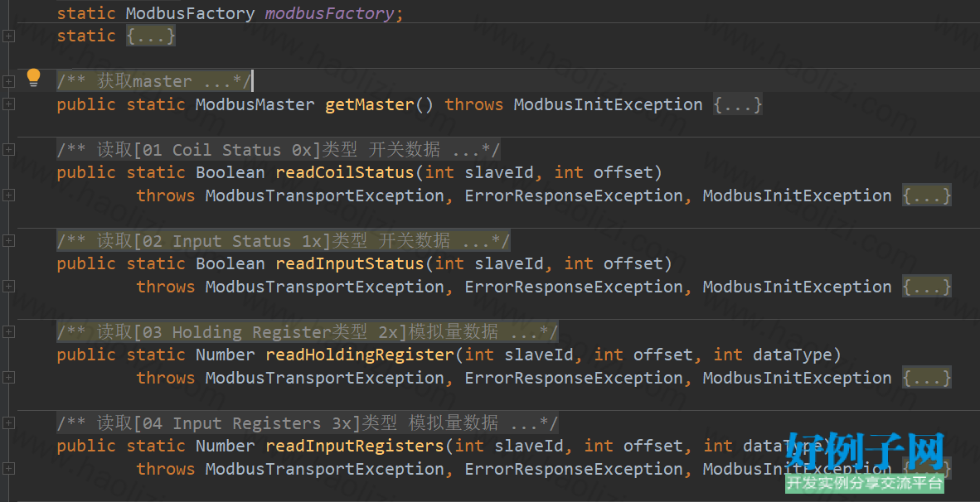The image size is (980, 502).
Task: Click the folded {...} body of getMaster
Action: pyautogui.click(x=738, y=104)
